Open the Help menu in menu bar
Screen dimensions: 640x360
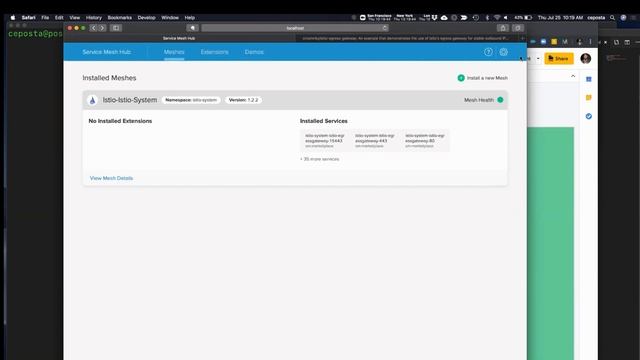[189, 18]
